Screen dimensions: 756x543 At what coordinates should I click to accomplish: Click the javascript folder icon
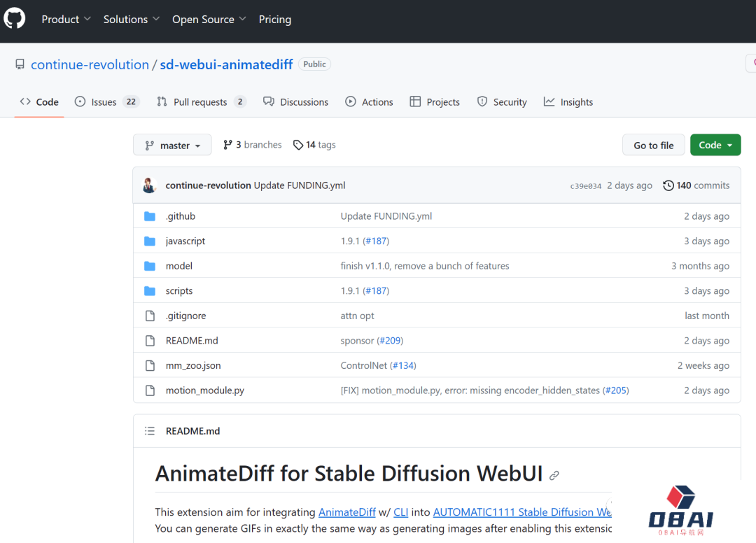pos(150,241)
